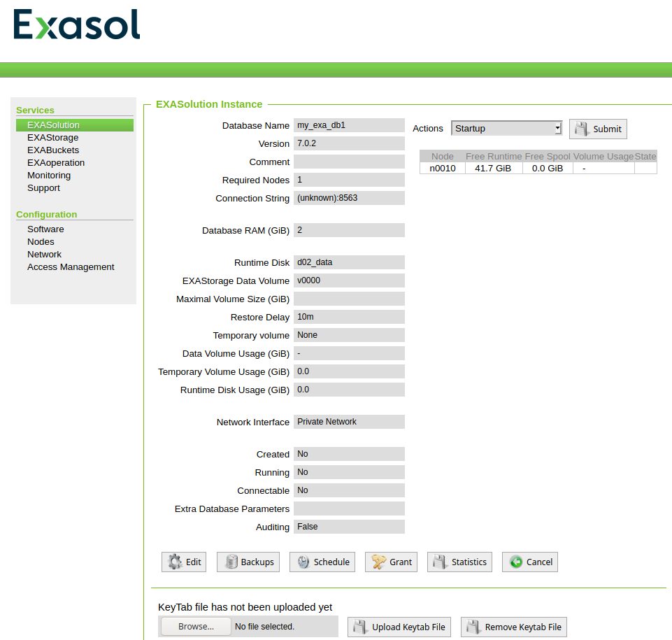
Task: Open the Actions dropdown showing Startup
Action: (506, 128)
